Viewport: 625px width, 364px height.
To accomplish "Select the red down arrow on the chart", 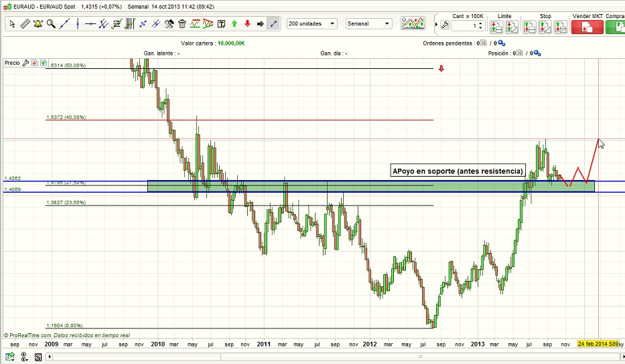I will pyautogui.click(x=441, y=68).
